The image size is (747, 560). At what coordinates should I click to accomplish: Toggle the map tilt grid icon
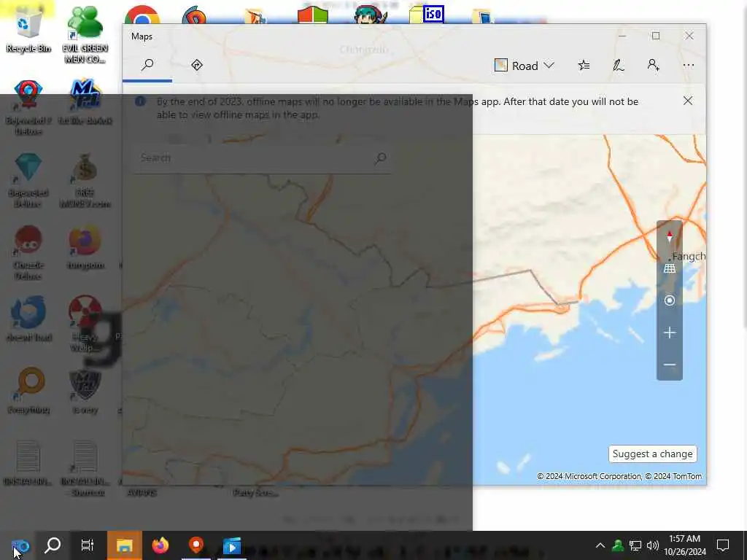point(670,268)
